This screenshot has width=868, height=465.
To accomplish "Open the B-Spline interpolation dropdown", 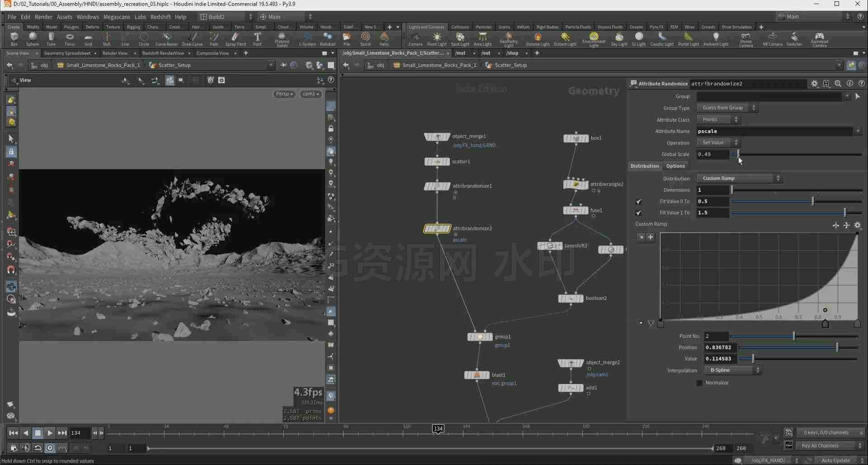I will (733, 370).
